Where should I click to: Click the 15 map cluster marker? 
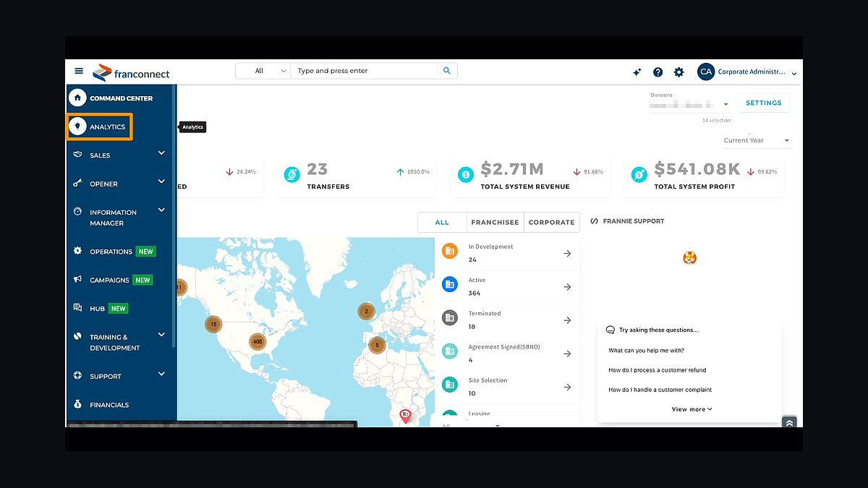[213, 325]
